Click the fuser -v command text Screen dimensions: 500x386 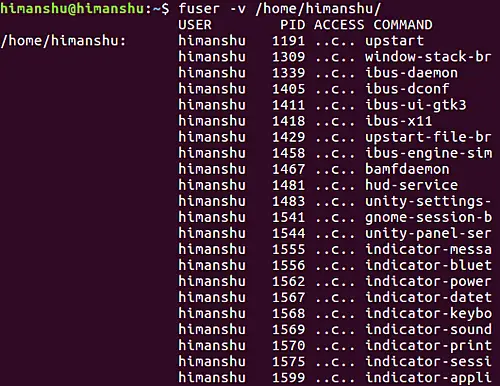(279, 8)
